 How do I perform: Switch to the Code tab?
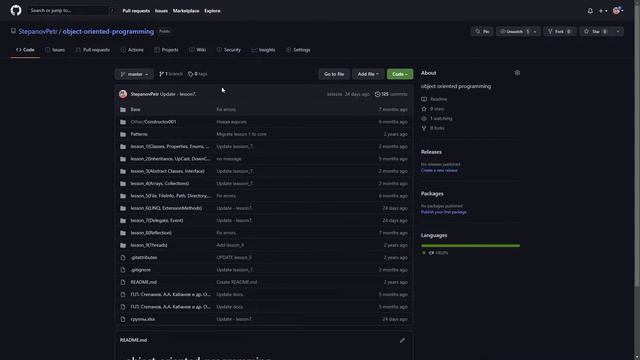pos(25,50)
